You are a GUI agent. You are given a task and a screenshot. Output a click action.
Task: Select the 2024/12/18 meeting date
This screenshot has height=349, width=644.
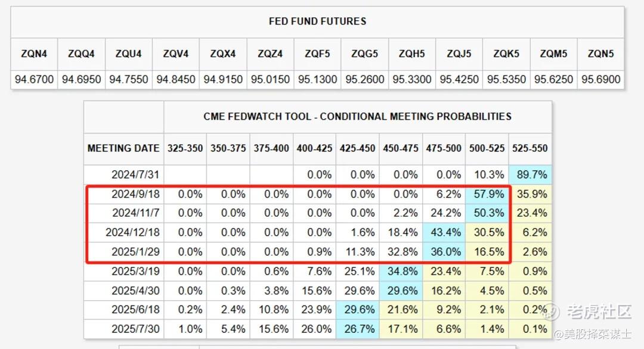point(132,233)
